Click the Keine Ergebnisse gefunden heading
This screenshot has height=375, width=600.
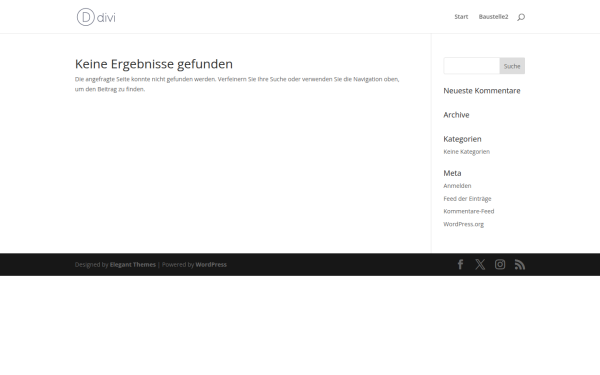coord(154,64)
